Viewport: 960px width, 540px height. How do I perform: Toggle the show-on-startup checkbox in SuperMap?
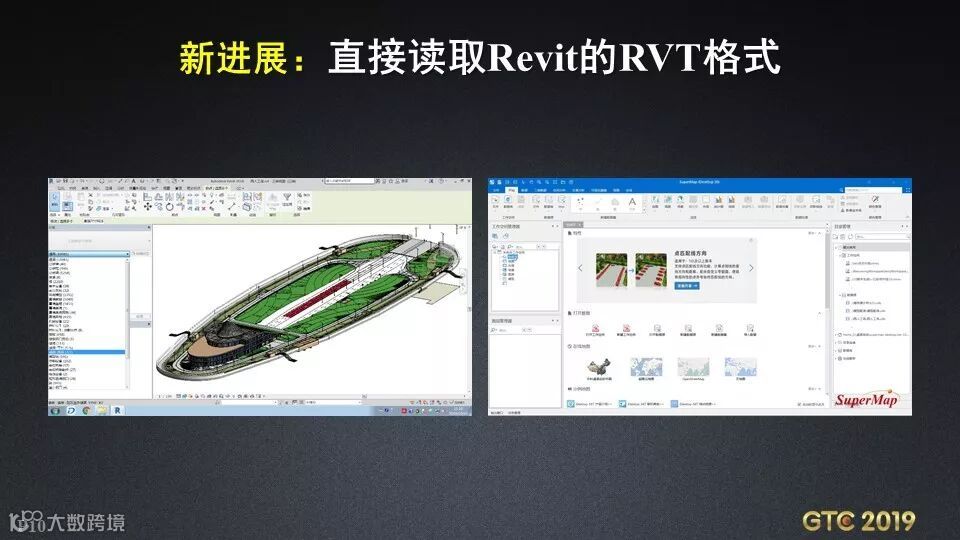[x=800, y=404]
